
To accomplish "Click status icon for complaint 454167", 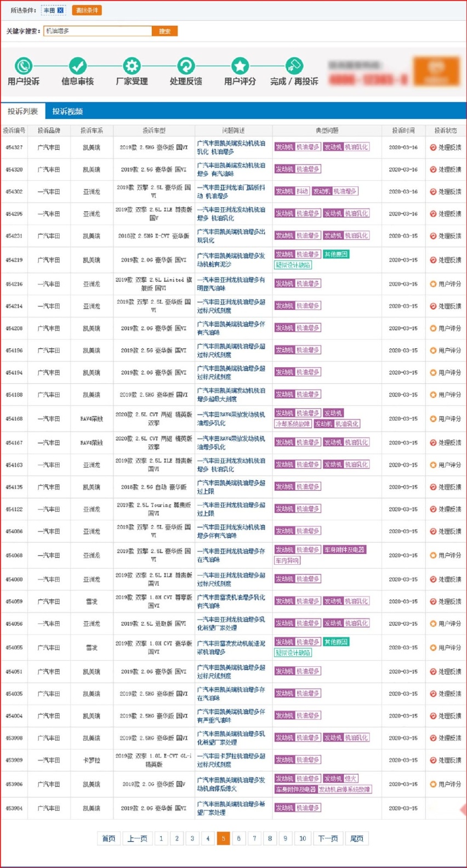I will pyautogui.click(x=433, y=442).
